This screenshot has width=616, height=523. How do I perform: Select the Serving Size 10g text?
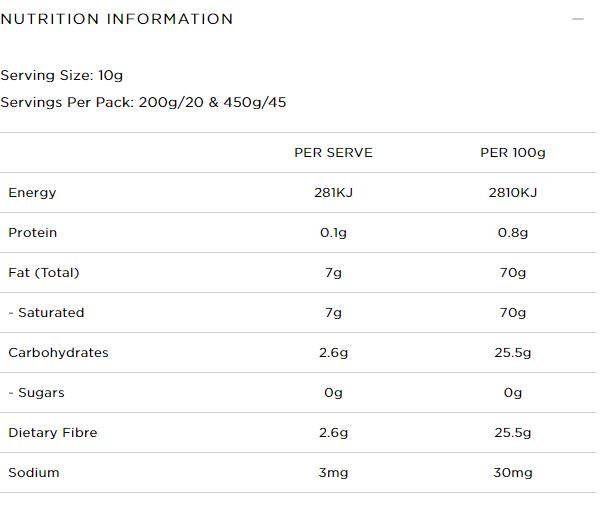(62, 75)
